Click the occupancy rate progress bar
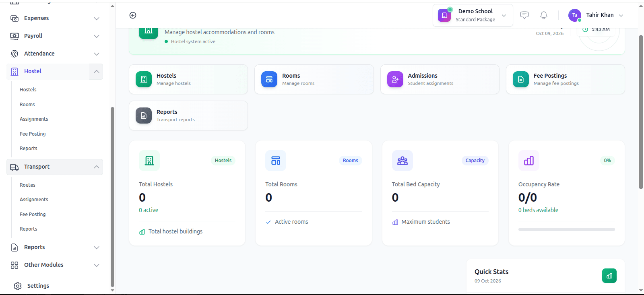This screenshot has height=295, width=644. point(567,229)
